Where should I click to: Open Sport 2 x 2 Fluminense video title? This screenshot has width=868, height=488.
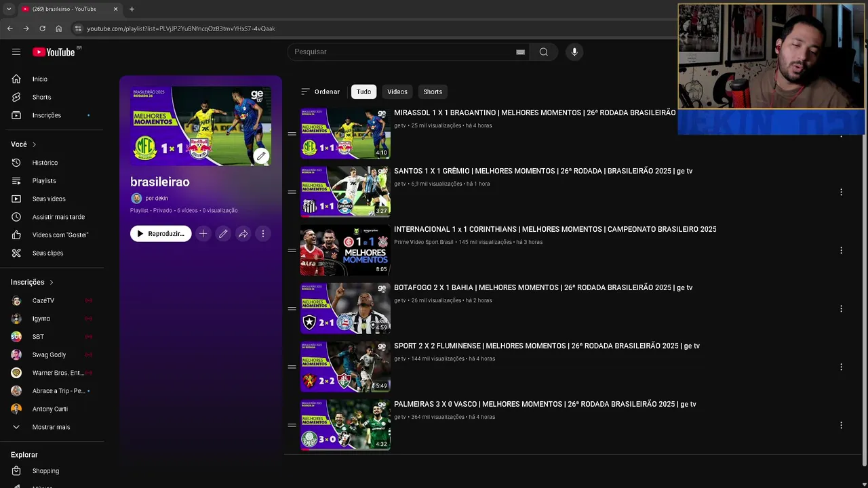(x=547, y=346)
